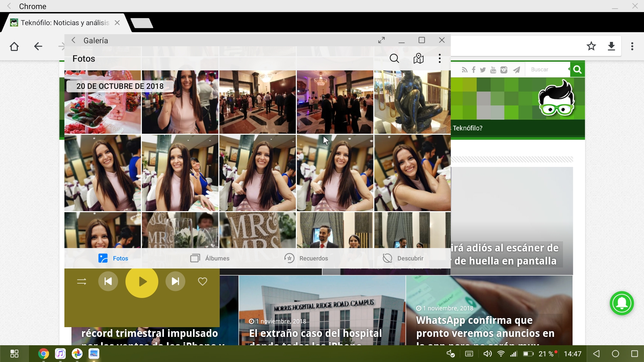Screen dimensions: 644x362
Task: Open a new Chrome tab
Action: point(142,23)
